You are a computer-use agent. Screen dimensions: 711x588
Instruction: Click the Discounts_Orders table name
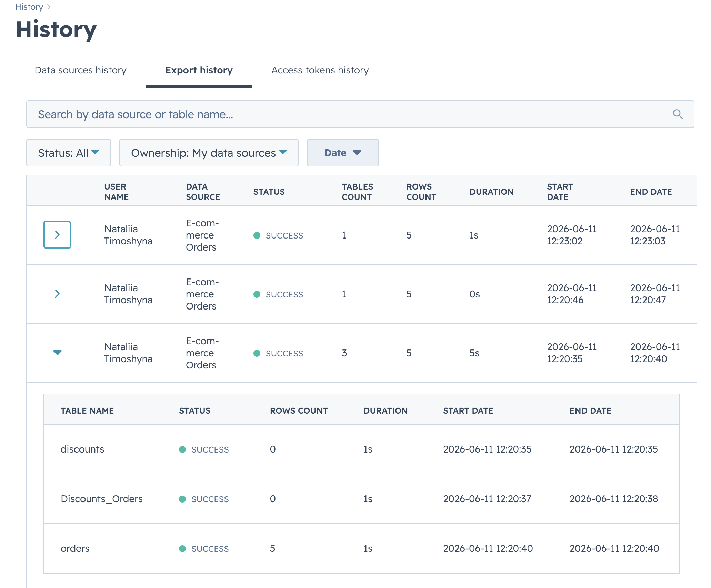pos(102,499)
